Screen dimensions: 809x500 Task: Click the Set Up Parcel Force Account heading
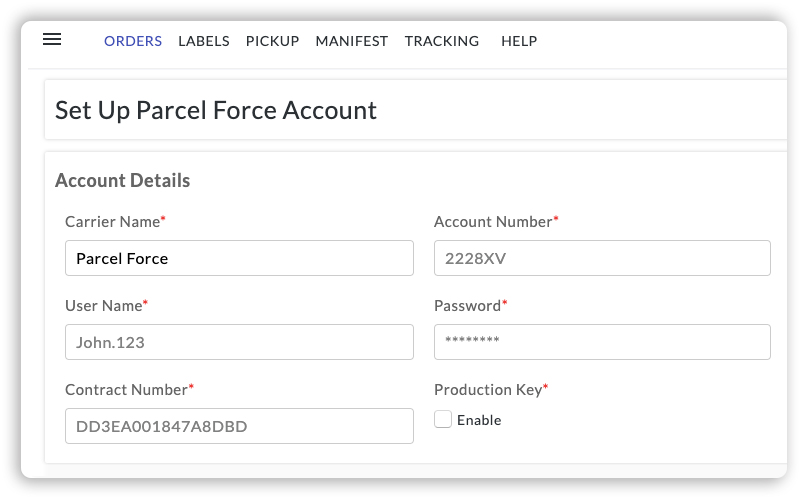coord(216,110)
